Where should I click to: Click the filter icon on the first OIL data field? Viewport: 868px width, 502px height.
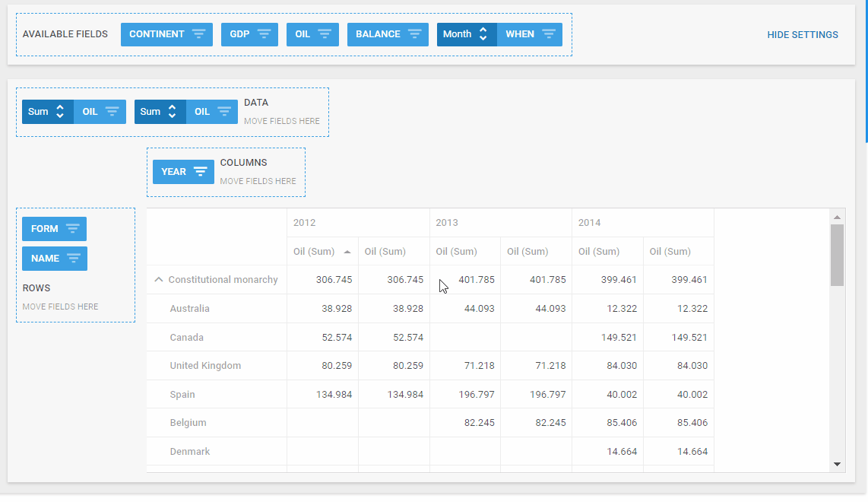point(112,112)
